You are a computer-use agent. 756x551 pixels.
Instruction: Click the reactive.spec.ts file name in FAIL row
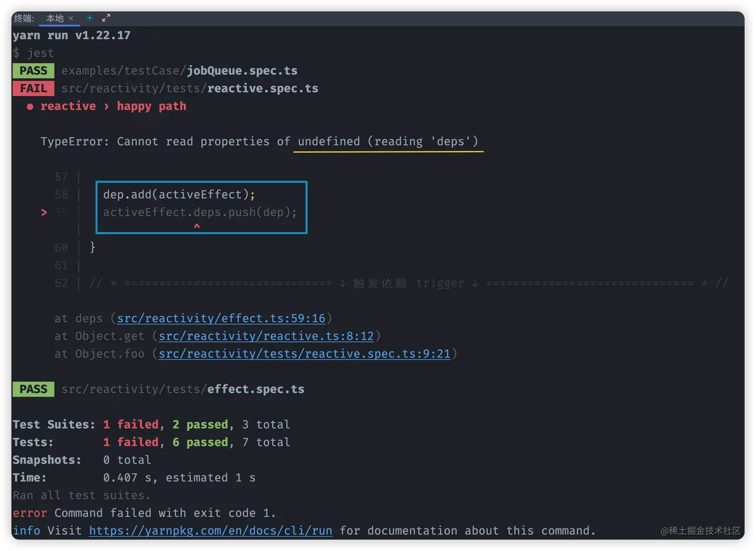pos(262,88)
